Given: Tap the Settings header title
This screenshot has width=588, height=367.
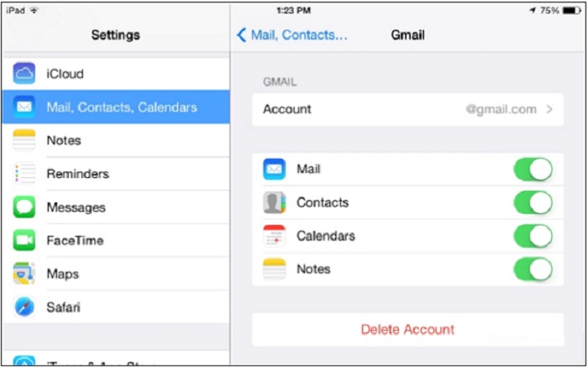Looking at the screenshot, I should click(x=116, y=35).
